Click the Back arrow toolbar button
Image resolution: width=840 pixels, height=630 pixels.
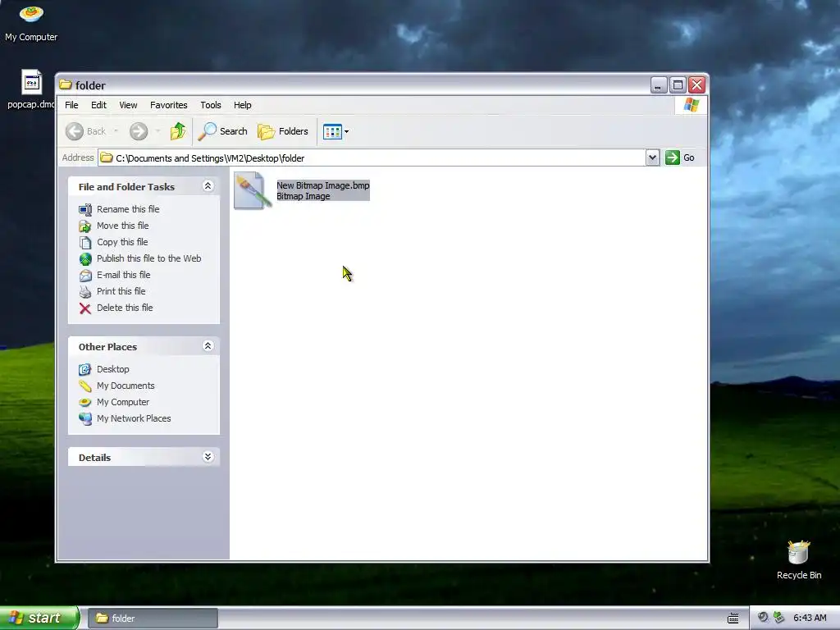[75, 131]
